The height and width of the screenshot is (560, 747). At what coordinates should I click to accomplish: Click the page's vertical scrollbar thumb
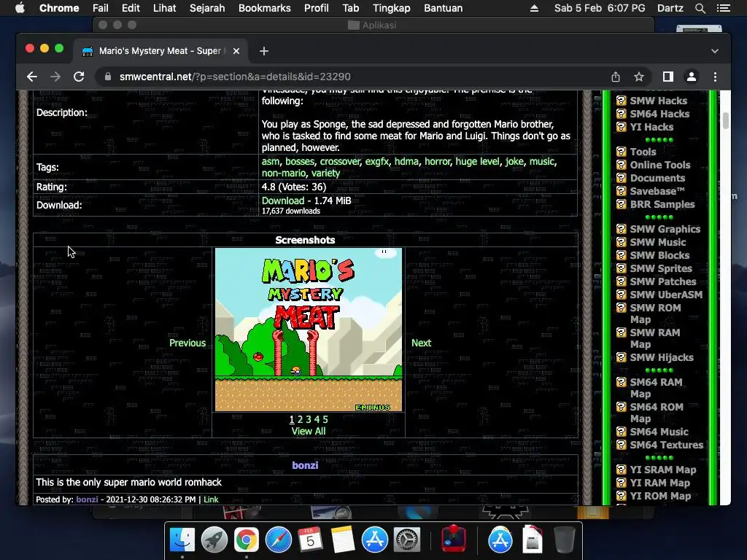pos(726,120)
